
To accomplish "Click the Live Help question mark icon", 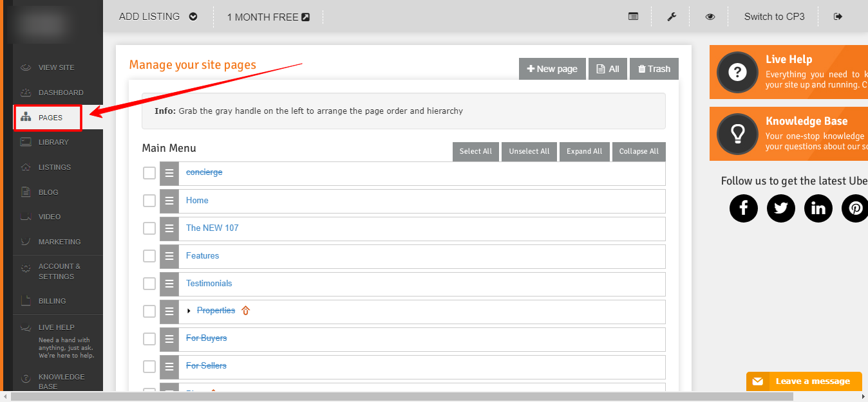I will 737,72.
